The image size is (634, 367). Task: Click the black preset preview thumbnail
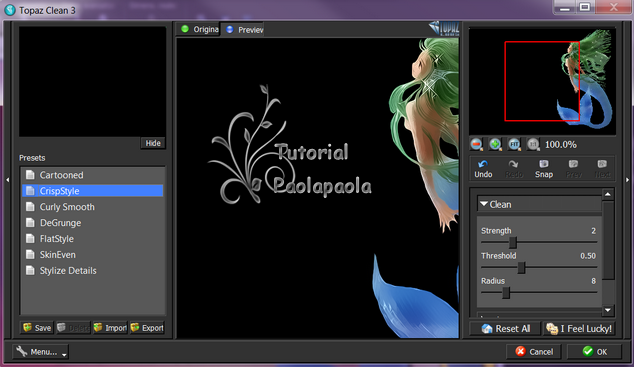coord(92,82)
